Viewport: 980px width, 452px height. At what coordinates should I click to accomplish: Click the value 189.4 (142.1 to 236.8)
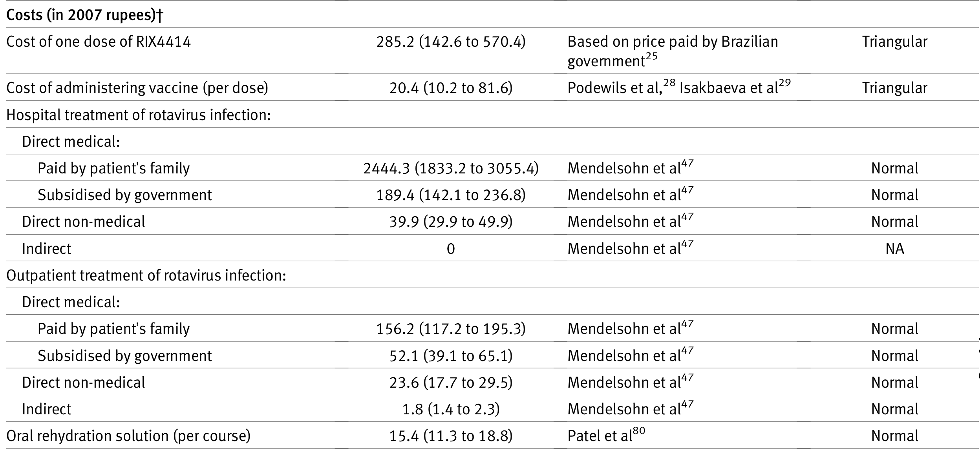tap(451, 195)
